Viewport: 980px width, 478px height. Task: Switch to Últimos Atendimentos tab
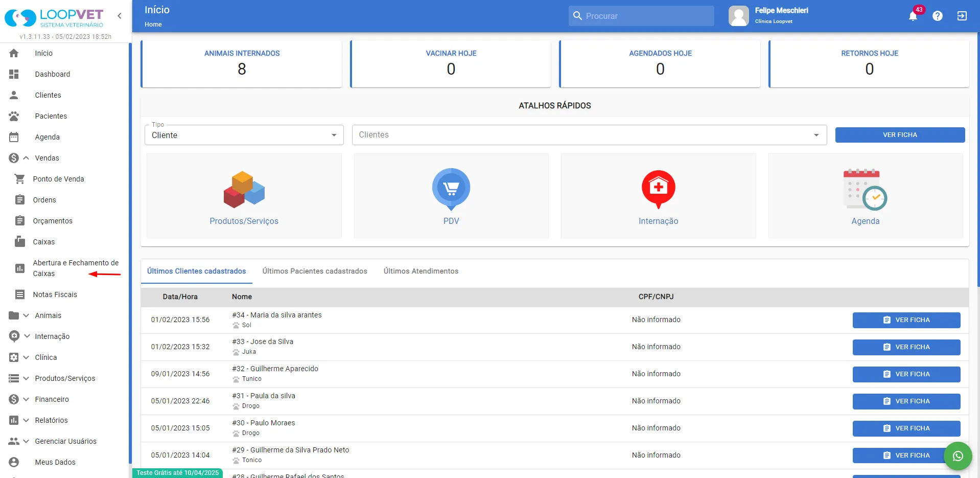pyautogui.click(x=421, y=271)
